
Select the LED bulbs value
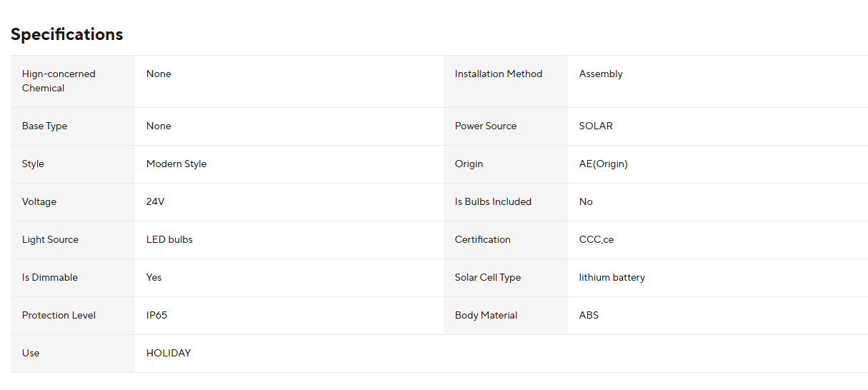click(169, 240)
